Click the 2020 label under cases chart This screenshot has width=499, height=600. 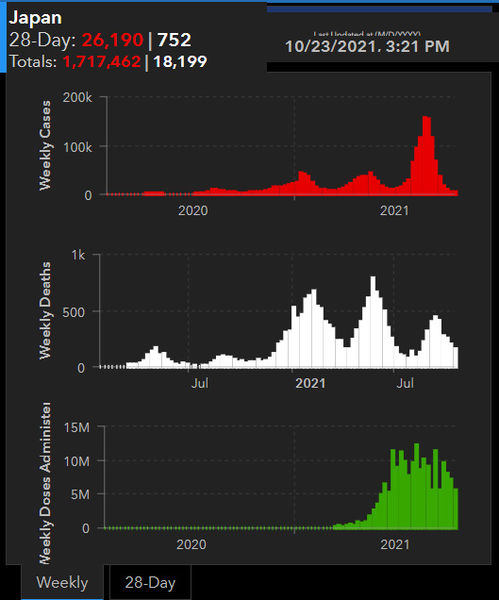tap(193, 210)
